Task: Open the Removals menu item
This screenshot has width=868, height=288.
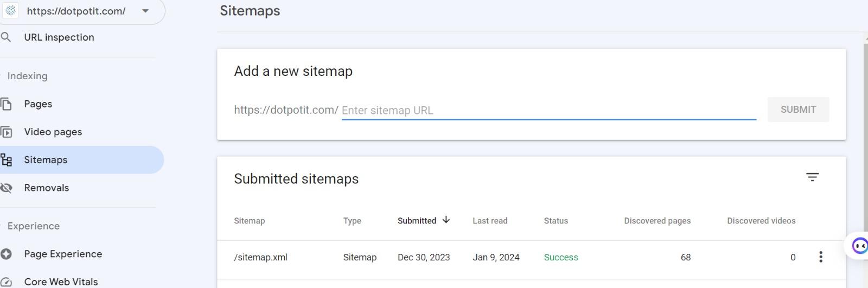Action: [47, 188]
